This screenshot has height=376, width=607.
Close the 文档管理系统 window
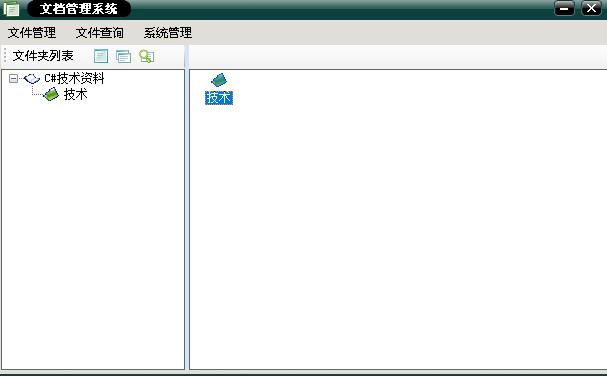[591, 9]
